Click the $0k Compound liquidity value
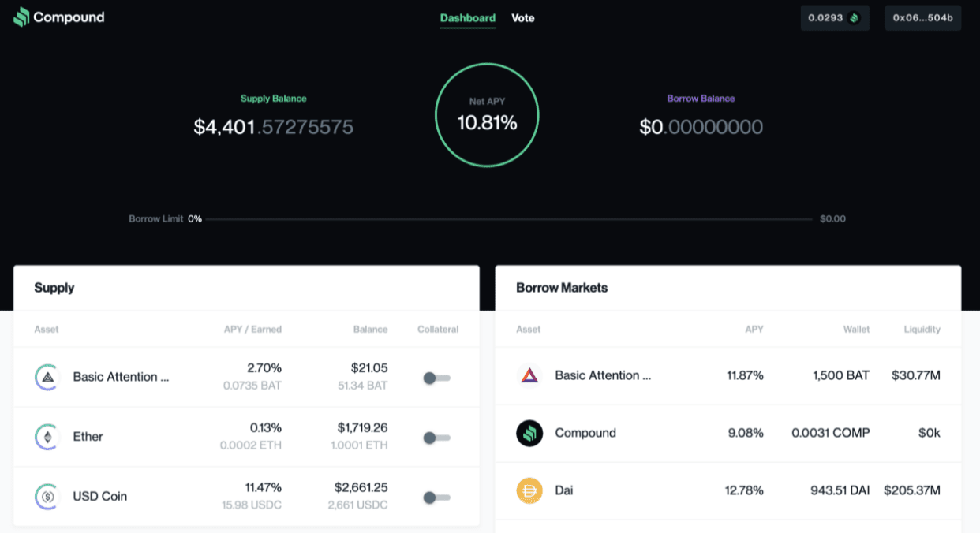This screenshot has height=533, width=980. click(929, 433)
